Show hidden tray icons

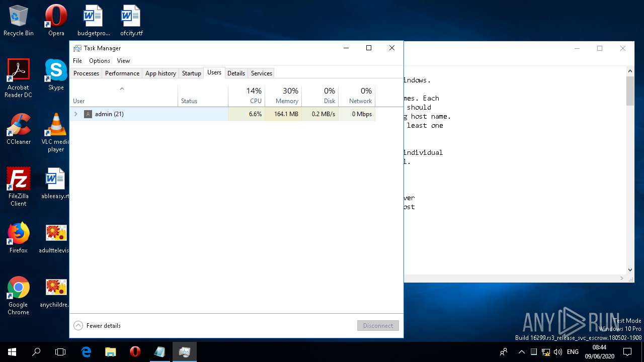pyautogui.click(x=521, y=352)
